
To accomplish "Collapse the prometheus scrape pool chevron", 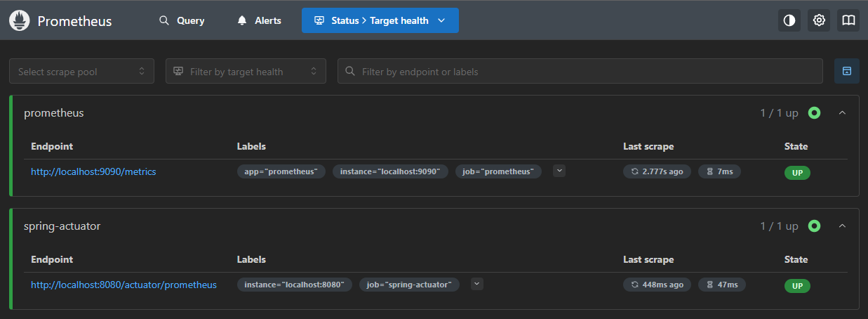I will coord(843,112).
